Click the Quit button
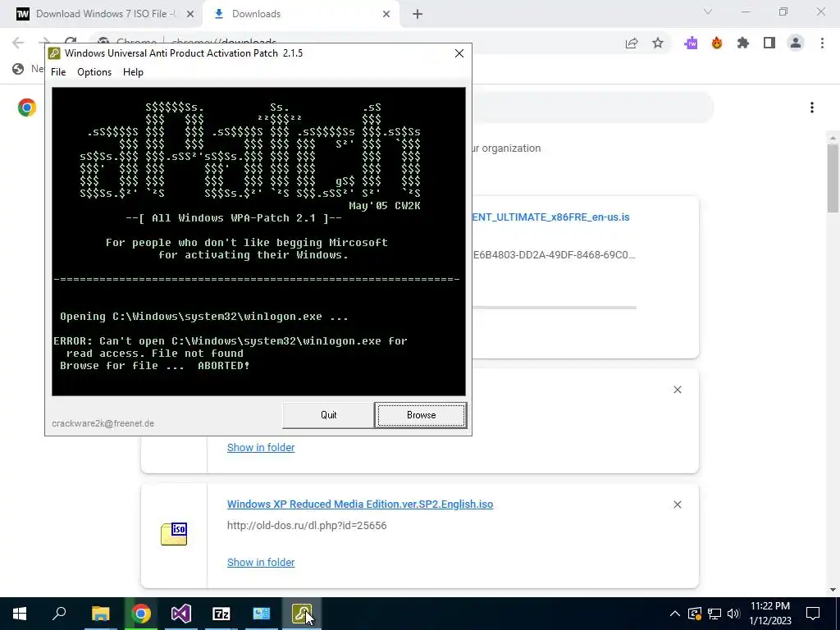The width and height of the screenshot is (840, 630). (328, 415)
